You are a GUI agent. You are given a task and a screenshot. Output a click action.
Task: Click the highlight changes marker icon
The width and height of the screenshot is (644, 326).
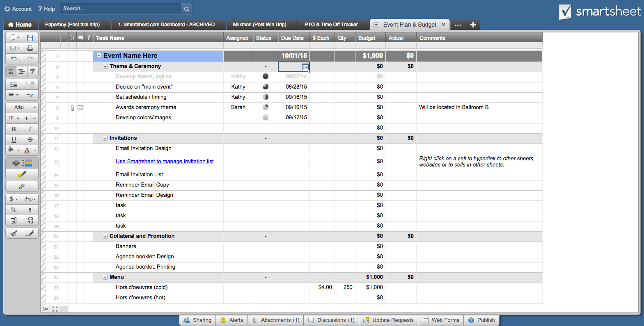click(x=22, y=174)
